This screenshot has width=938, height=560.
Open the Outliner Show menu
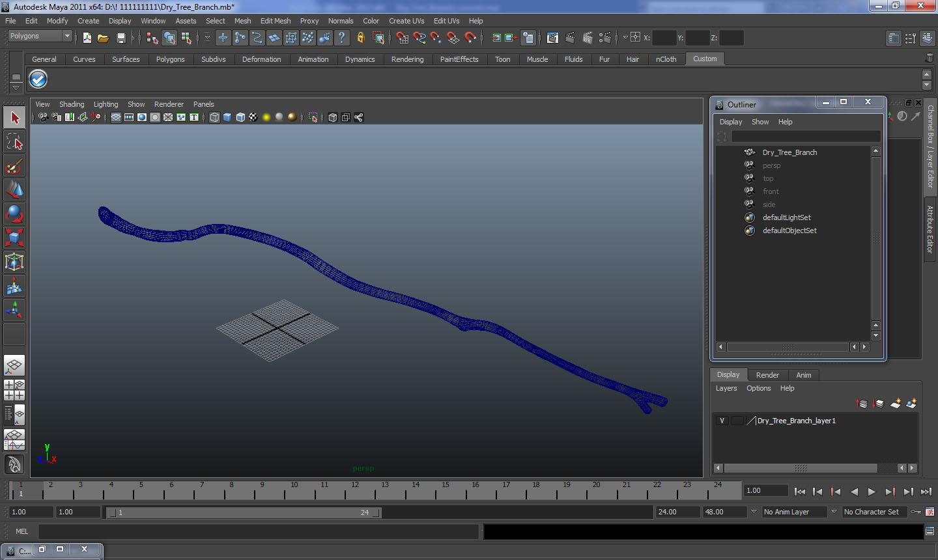point(760,122)
